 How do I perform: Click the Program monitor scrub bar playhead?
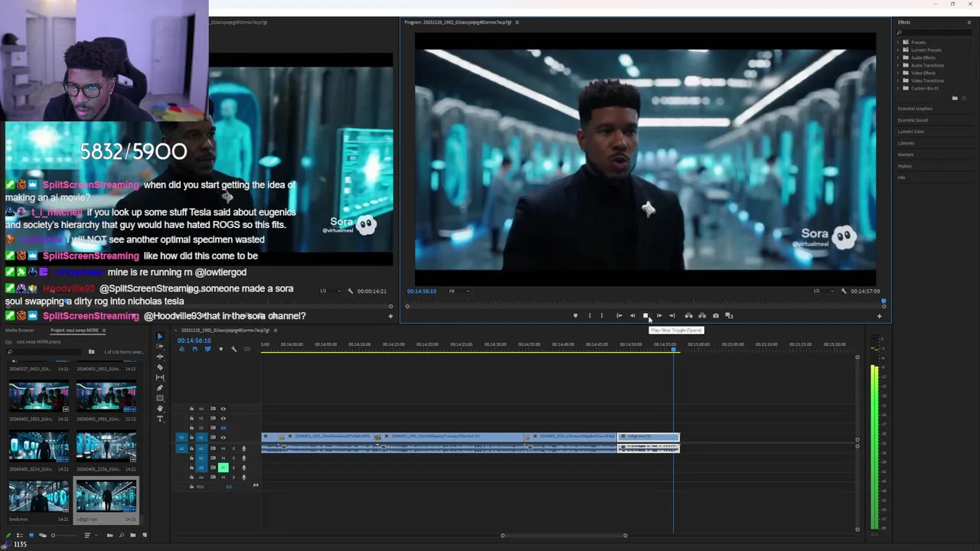pyautogui.click(x=883, y=302)
